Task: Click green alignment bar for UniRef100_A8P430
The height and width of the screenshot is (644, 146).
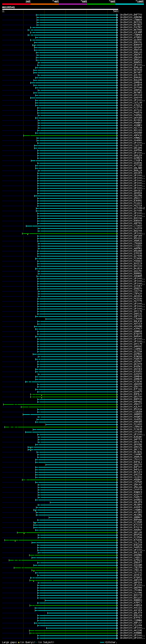Action: pyautogui.click(x=70, y=135)
